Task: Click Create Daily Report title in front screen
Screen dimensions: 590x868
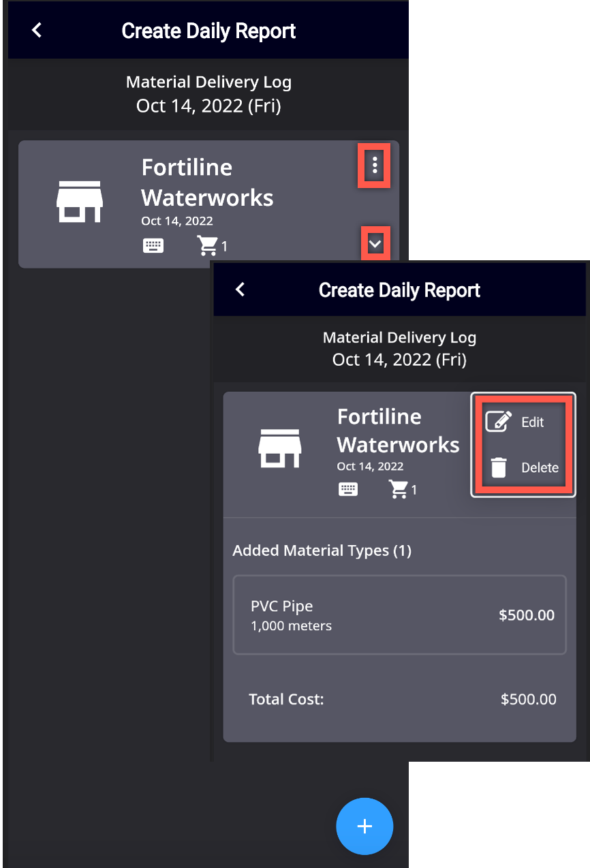Action: tap(399, 290)
